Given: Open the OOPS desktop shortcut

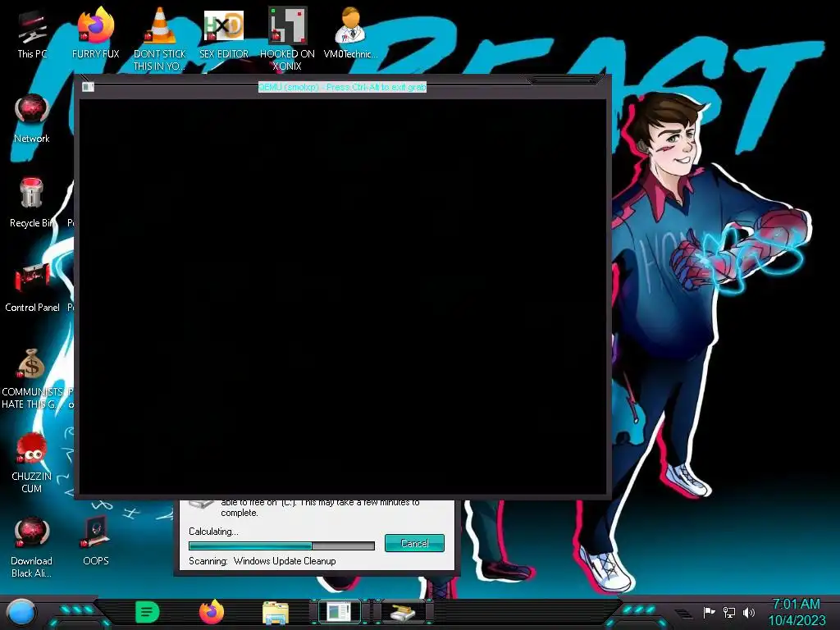Looking at the screenshot, I should coord(96,541).
